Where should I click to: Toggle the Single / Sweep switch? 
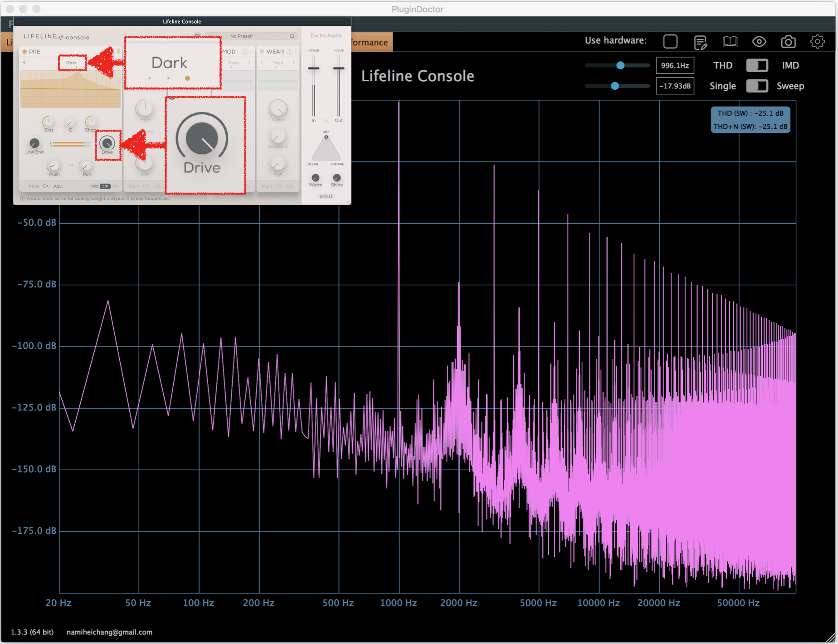click(757, 86)
